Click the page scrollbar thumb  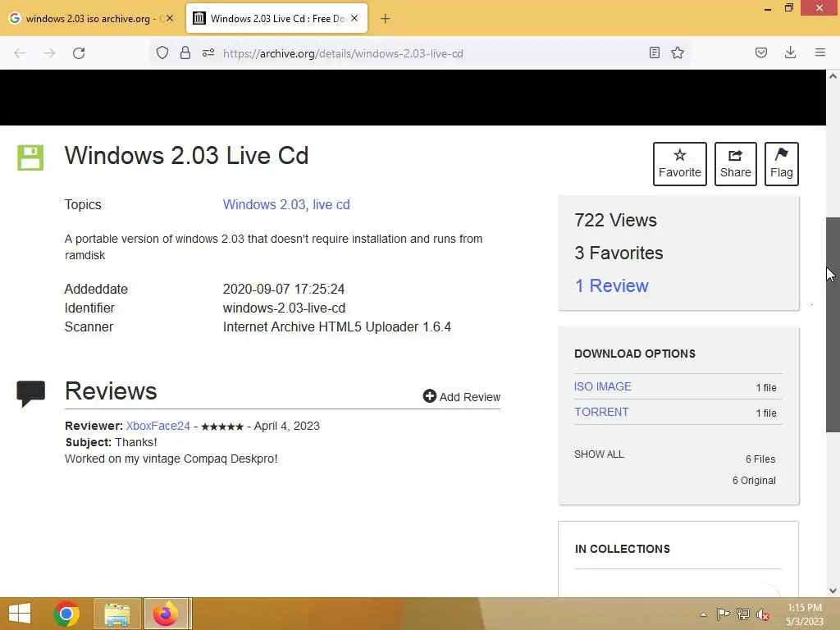[833, 325]
